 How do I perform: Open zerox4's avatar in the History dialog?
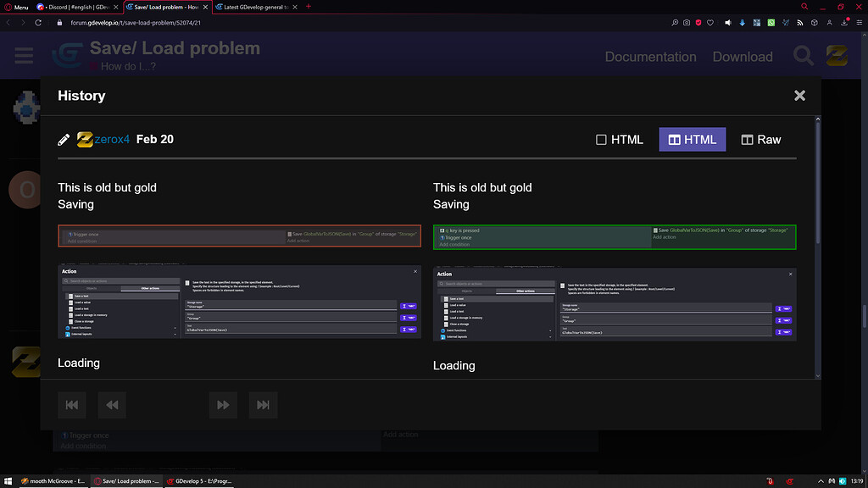point(84,139)
